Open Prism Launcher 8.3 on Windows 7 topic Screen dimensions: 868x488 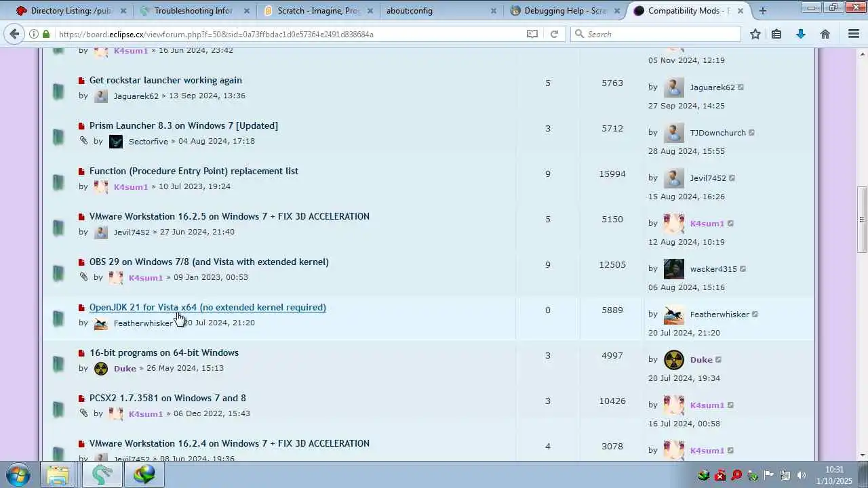184,125
